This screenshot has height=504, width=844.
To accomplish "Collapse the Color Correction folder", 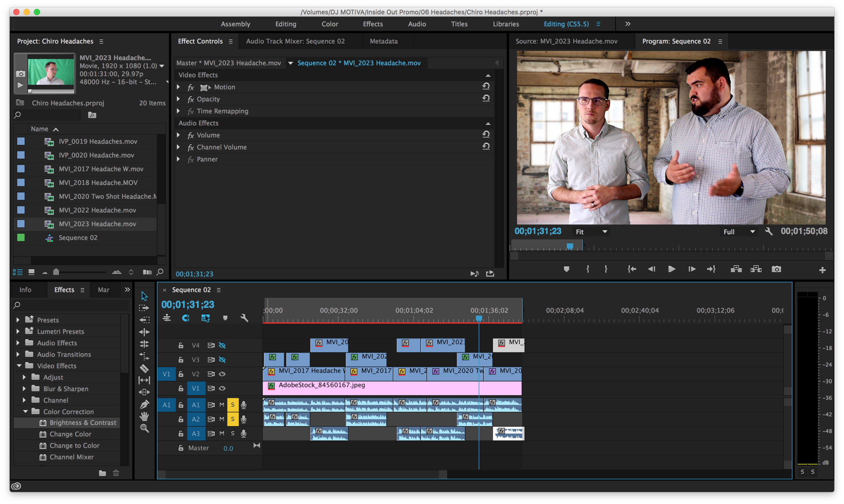I will (x=25, y=412).
